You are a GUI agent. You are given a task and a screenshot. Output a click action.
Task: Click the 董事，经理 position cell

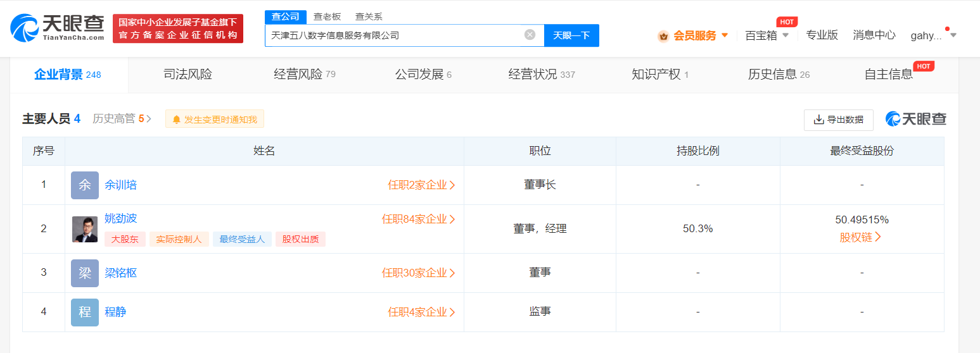(x=540, y=229)
